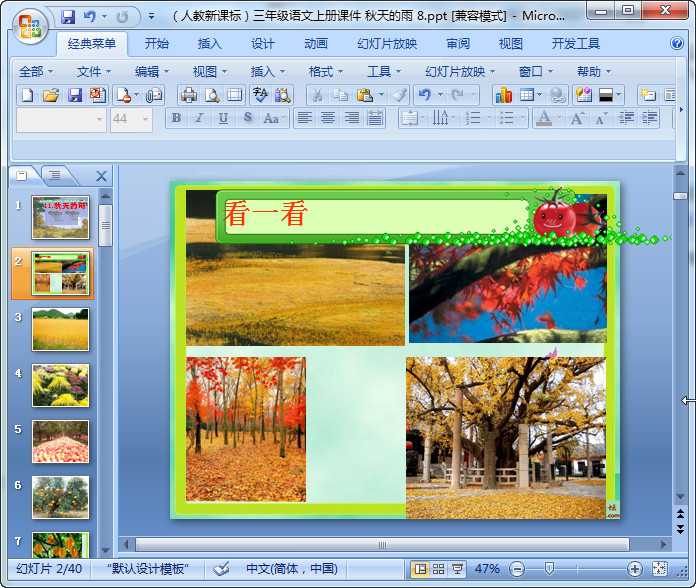This screenshot has width=696, height=588.
Task: Click Fit slide to window icon
Action: 659,569
